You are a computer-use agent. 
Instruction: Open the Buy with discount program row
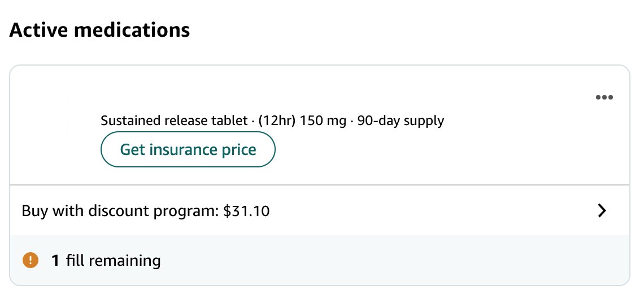(x=319, y=211)
